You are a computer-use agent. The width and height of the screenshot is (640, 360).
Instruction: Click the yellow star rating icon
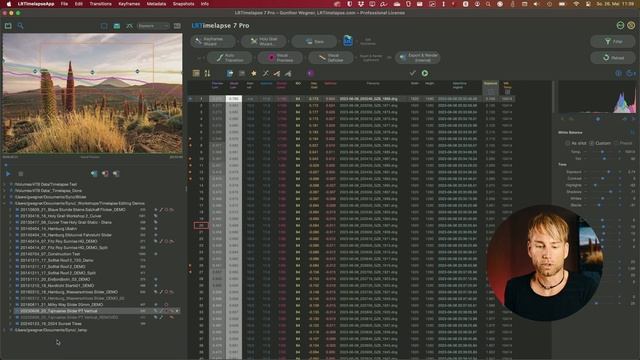pos(254,73)
